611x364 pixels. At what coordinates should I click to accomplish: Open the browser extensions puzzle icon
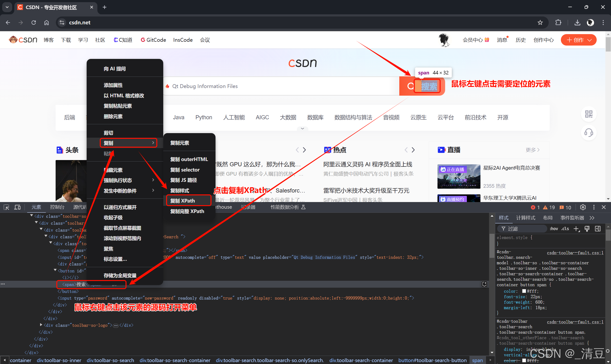tap(558, 23)
